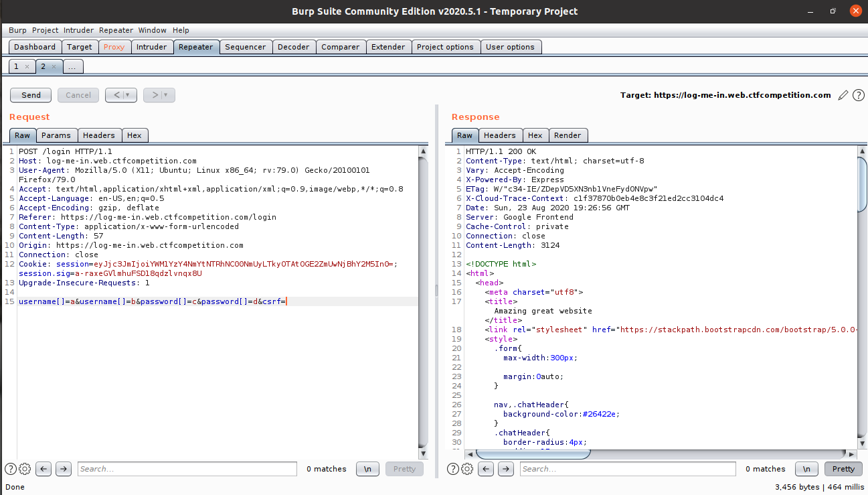Click the POST /login HTTP/1.1 request line
868x495 pixels.
(66, 151)
